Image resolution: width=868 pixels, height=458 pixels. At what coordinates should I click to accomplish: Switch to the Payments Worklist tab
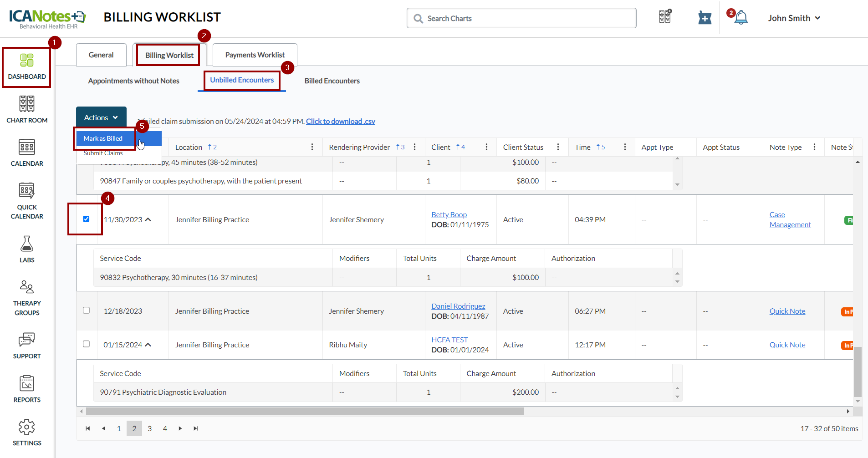255,55
